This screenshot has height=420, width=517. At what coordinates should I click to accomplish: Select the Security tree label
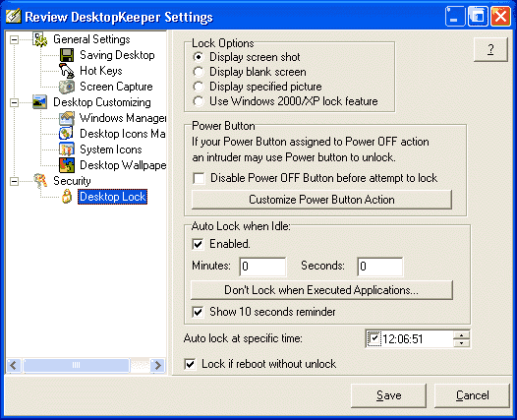(x=72, y=181)
